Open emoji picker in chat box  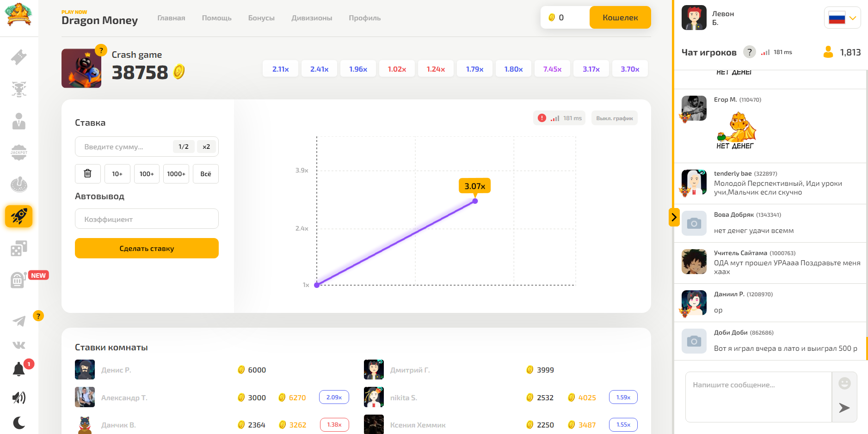tap(844, 383)
